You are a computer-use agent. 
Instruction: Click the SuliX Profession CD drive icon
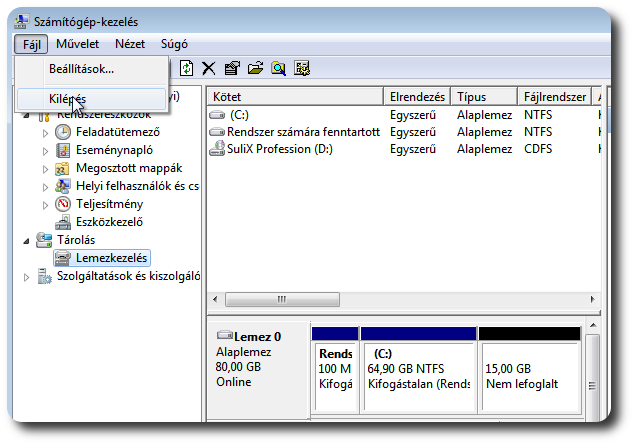coord(217,148)
